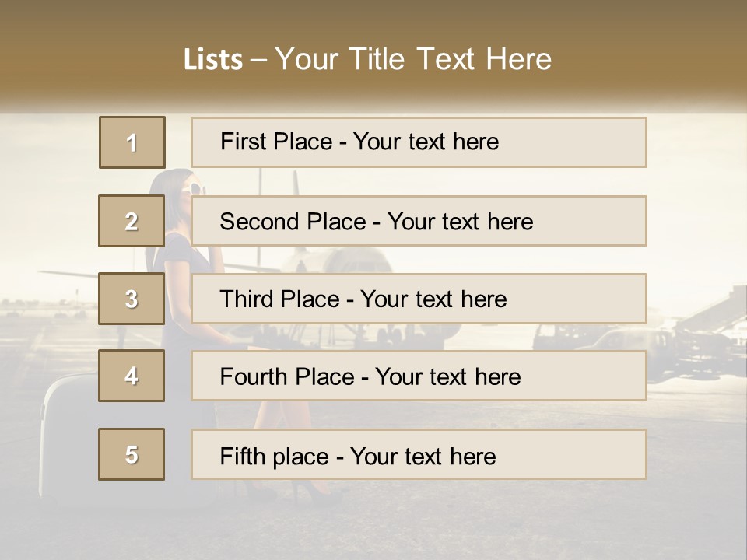This screenshot has width=747, height=560.
Task: Select the number 4 box
Action: click(132, 376)
